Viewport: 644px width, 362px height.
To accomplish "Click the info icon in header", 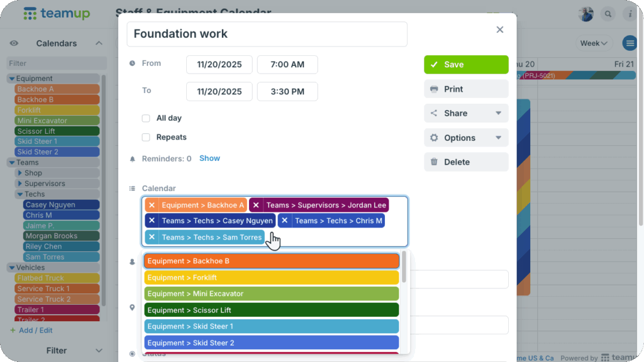I will point(630,14).
